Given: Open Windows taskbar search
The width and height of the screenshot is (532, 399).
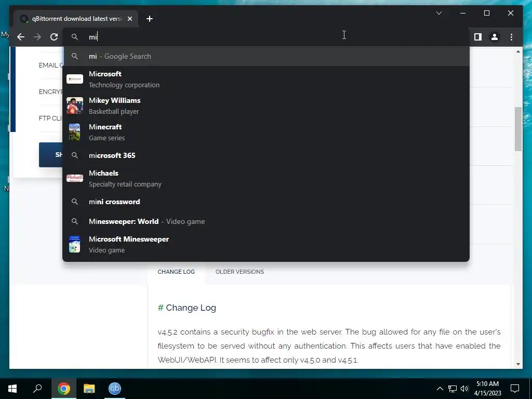Looking at the screenshot, I should click(37, 389).
